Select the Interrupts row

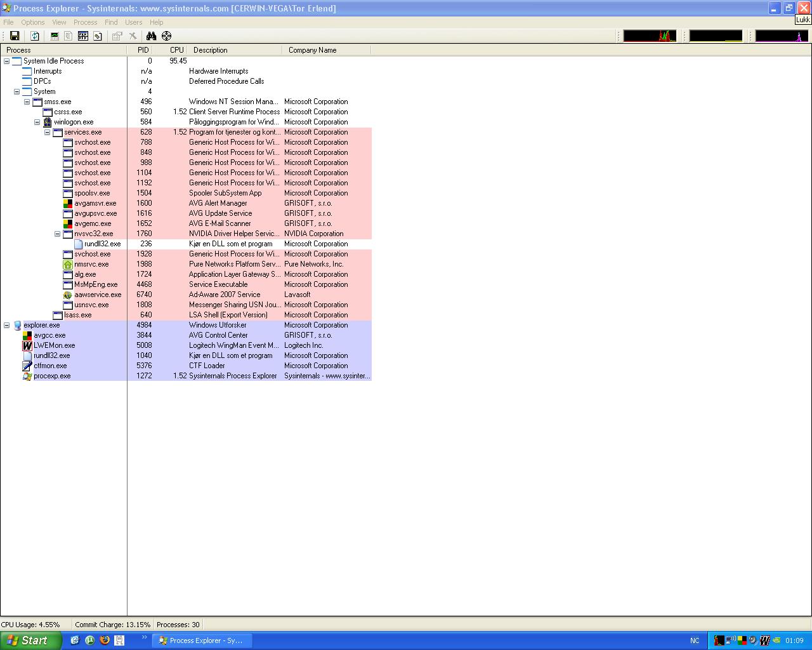click(x=186, y=71)
